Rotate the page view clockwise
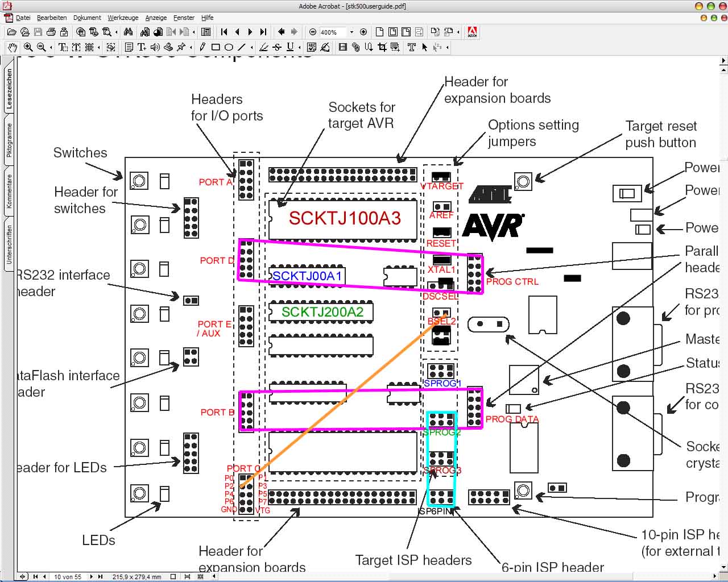 435,32
